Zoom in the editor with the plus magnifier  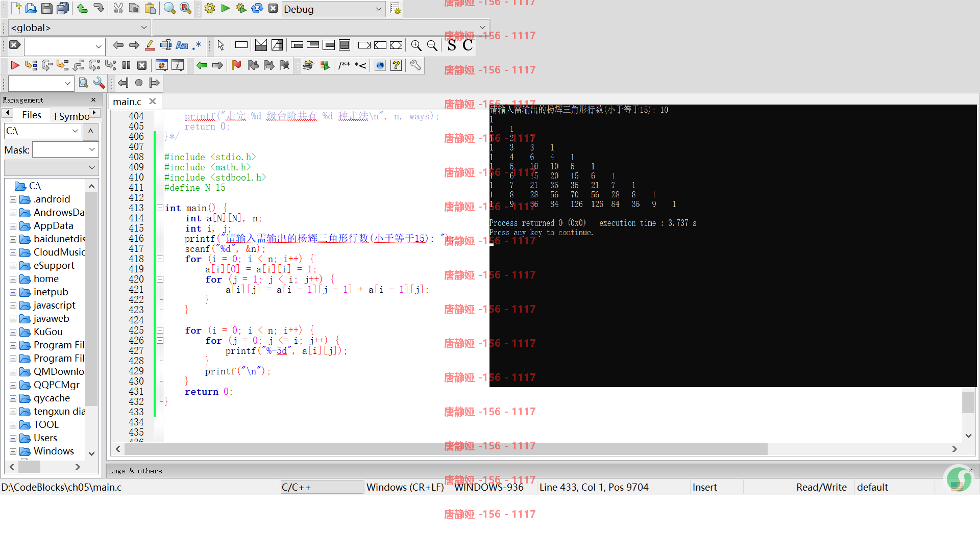416,45
